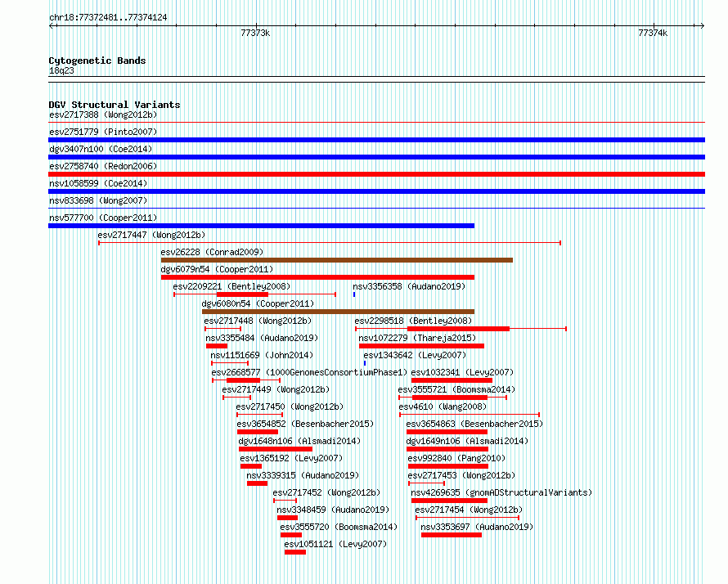Click the red bar under nsv3353697
Image resolution: width=728 pixels, height=584 pixels.
[x=452, y=535]
